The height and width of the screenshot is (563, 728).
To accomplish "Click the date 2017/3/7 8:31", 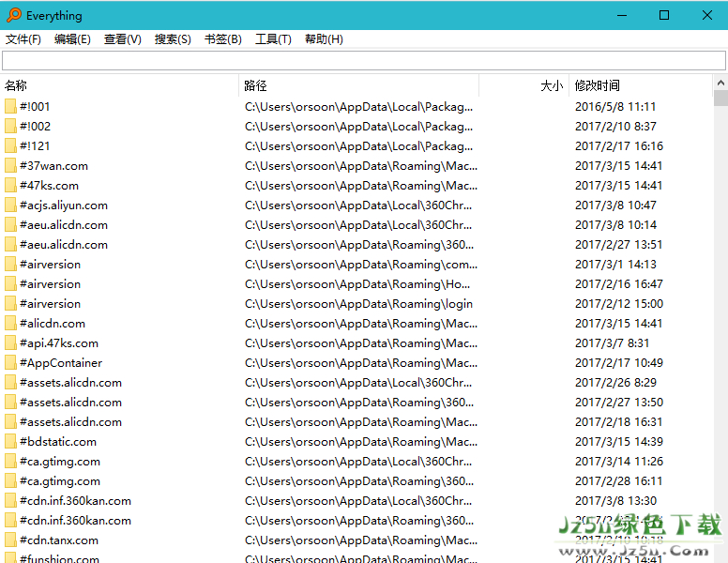I will coord(612,342).
